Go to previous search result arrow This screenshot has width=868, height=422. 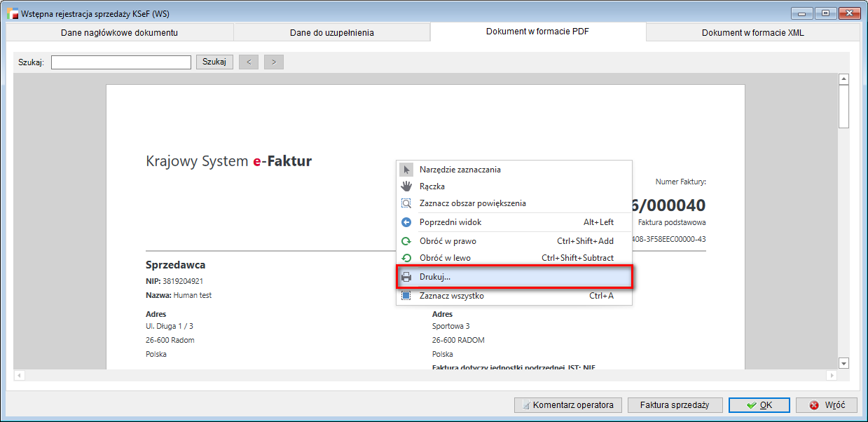click(x=249, y=62)
